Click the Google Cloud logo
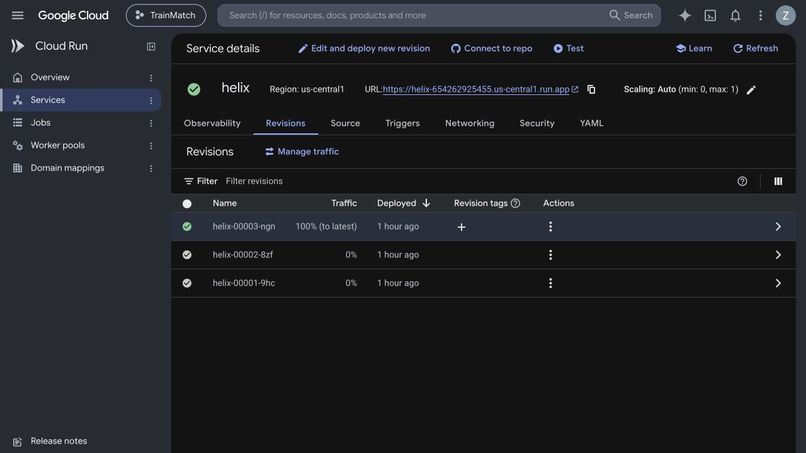 [73, 15]
